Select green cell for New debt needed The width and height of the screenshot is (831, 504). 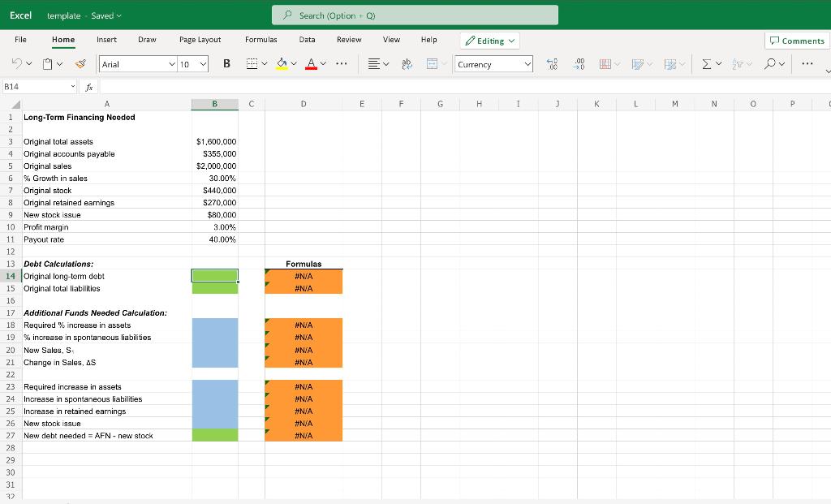(x=215, y=436)
